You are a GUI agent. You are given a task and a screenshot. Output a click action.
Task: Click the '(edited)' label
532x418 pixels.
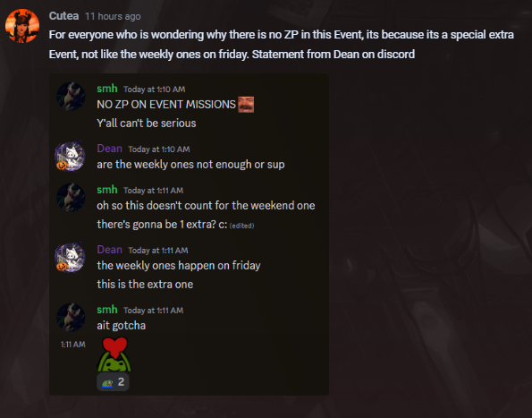click(242, 226)
